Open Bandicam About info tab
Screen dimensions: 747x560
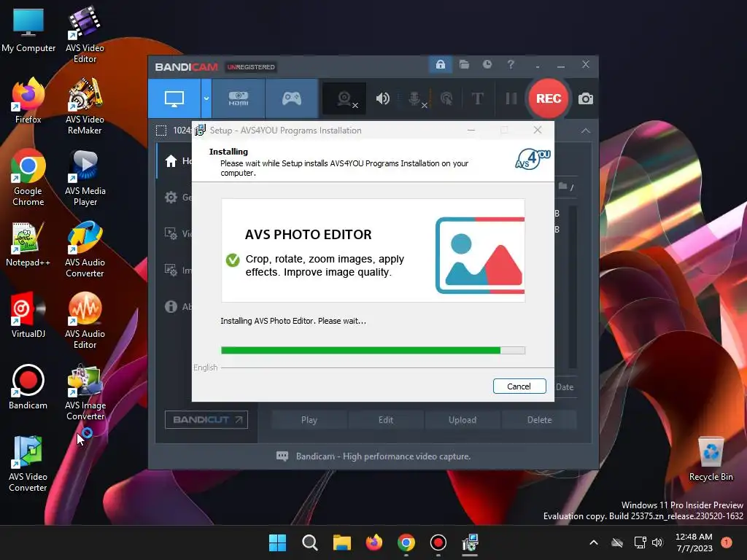click(x=175, y=307)
